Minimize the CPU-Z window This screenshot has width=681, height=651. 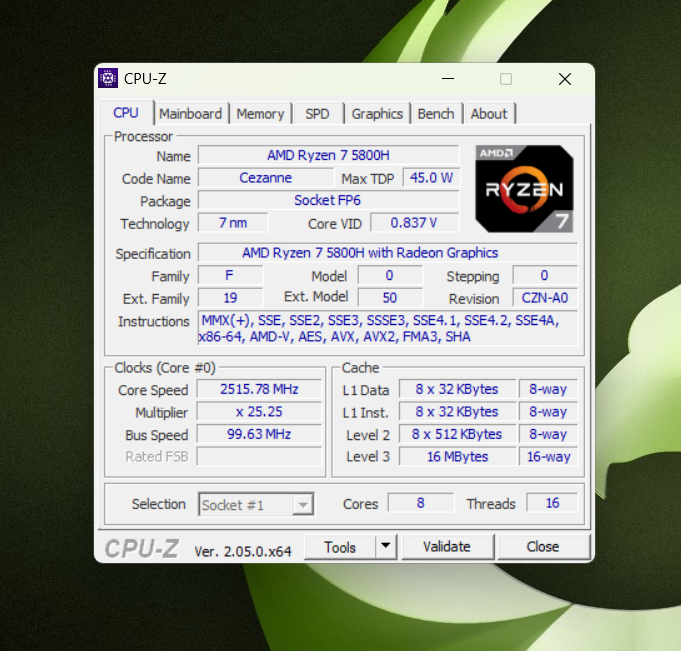[x=448, y=79]
